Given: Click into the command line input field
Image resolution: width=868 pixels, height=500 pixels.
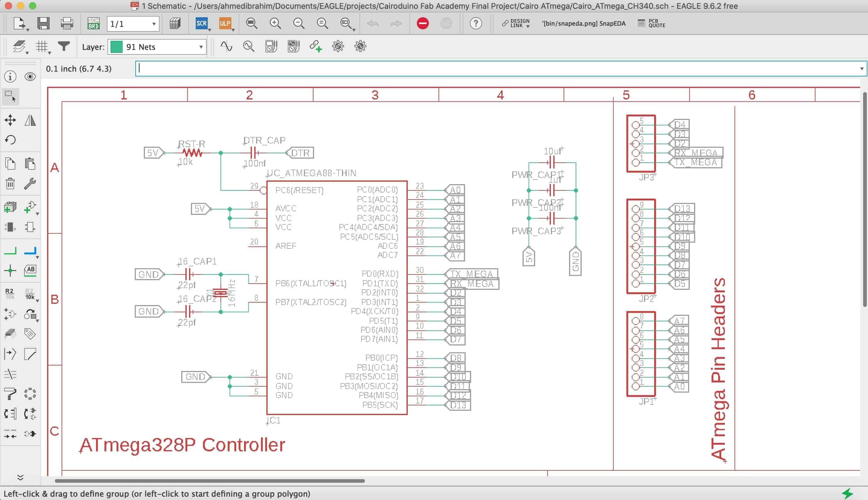Looking at the screenshot, I should tap(497, 69).
